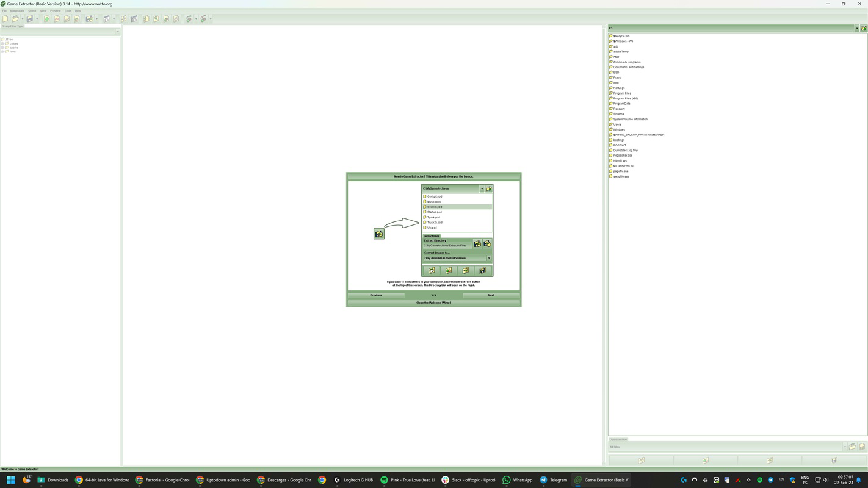Click the Save Archive floppy disk icon

29,19
